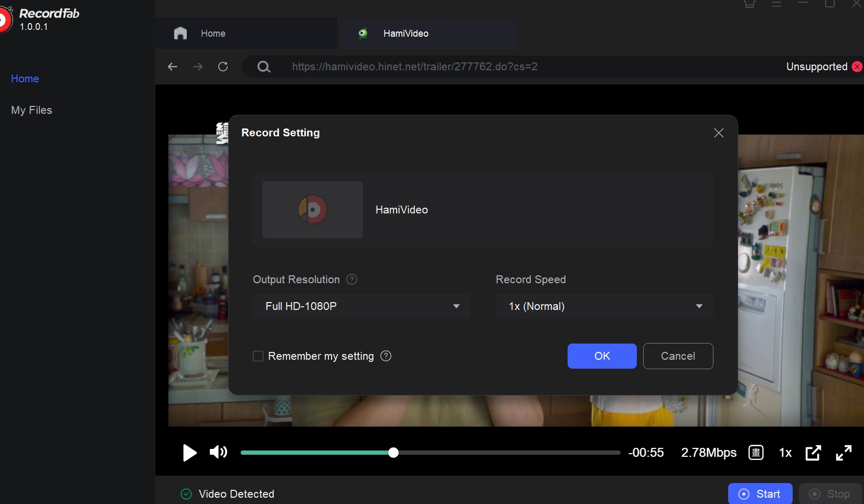Image resolution: width=864 pixels, height=504 pixels.
Task: Go forward with the right arrow
Action: pos(198,67)
